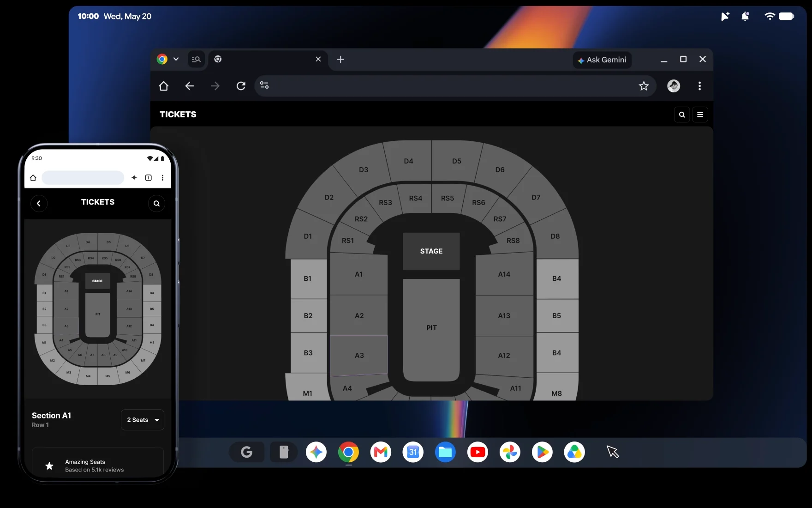Open Gmail from the shelf
This screenshot has width=812, height=508.
click(381, 452)
